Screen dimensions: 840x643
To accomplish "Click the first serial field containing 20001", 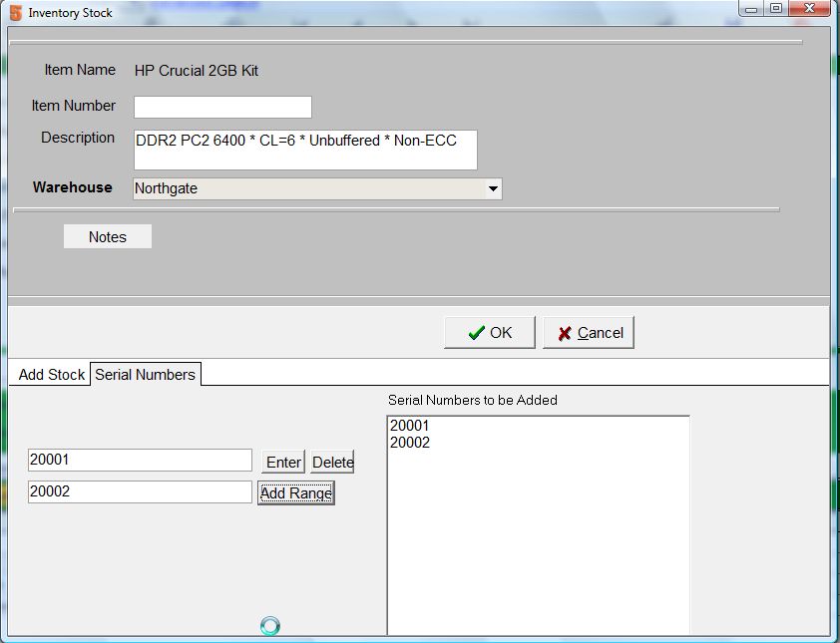I will click(140, 460).
